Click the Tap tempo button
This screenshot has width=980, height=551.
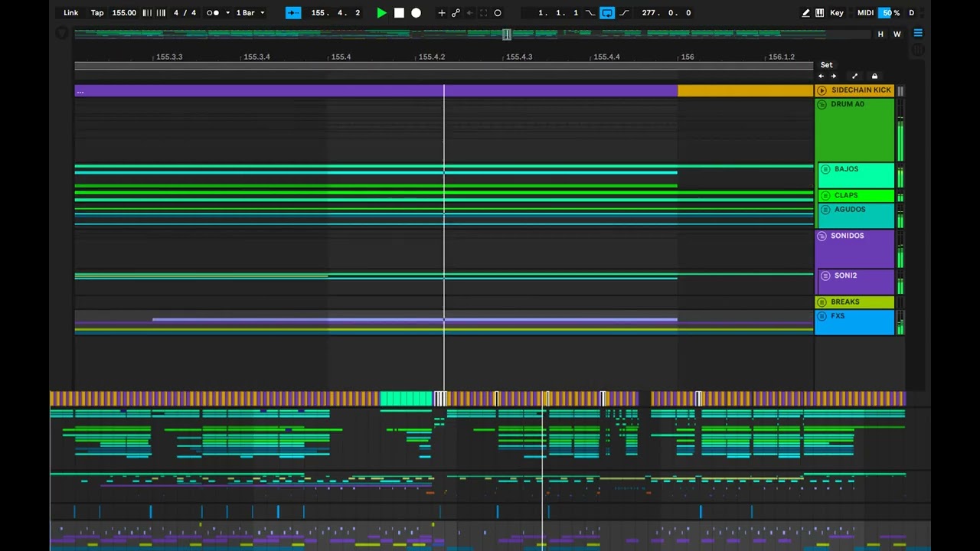[x=97, y=13]
